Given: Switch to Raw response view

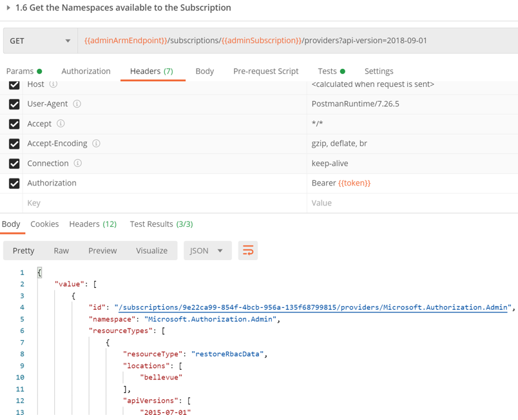Looking at the screenshot, I should coord(61,251).
